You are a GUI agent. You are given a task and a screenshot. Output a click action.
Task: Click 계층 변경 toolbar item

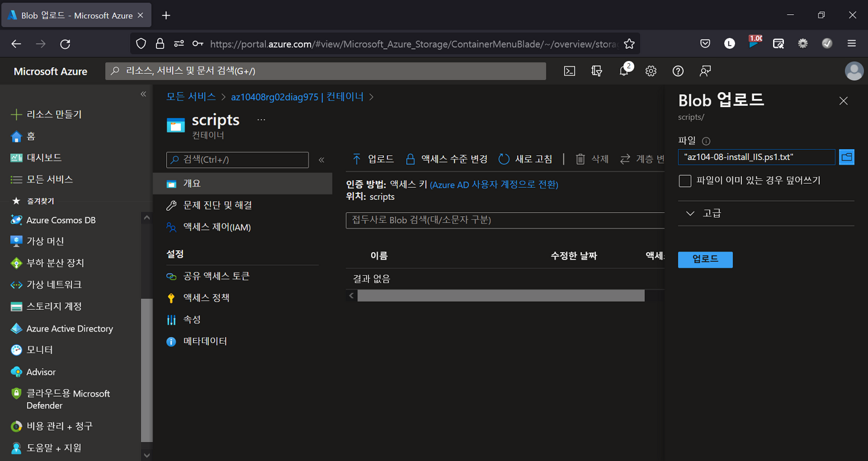click(642, 159)
